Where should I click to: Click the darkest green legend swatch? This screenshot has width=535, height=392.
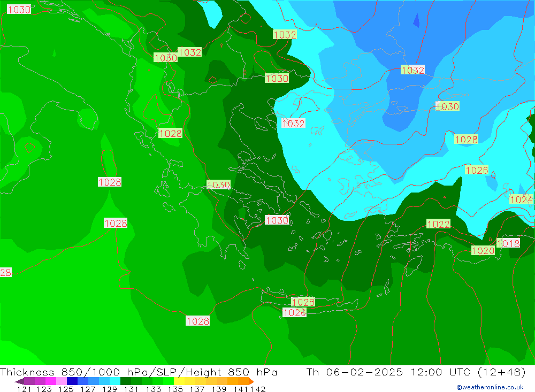coord(126,381)
